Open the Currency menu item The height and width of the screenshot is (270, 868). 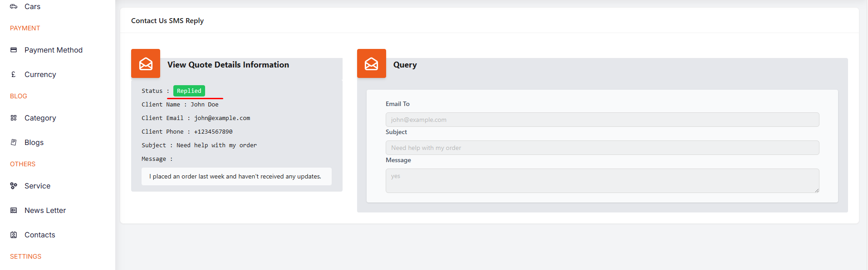click(x=40, y=74)
